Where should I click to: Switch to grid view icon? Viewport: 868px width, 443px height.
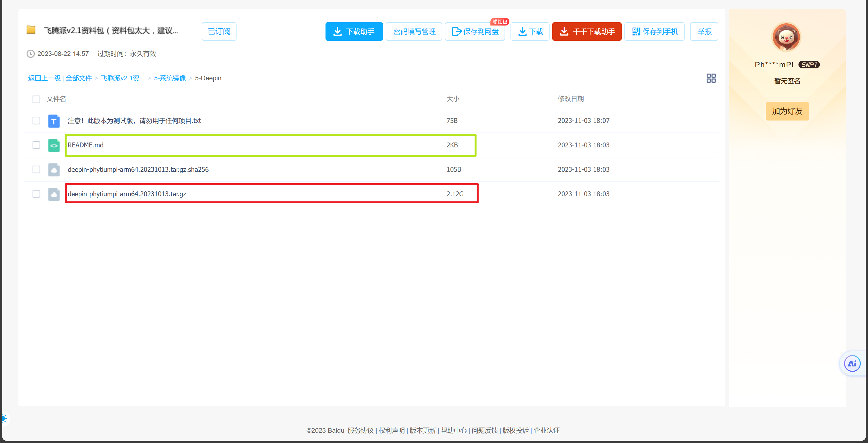[x=711, y=78]
